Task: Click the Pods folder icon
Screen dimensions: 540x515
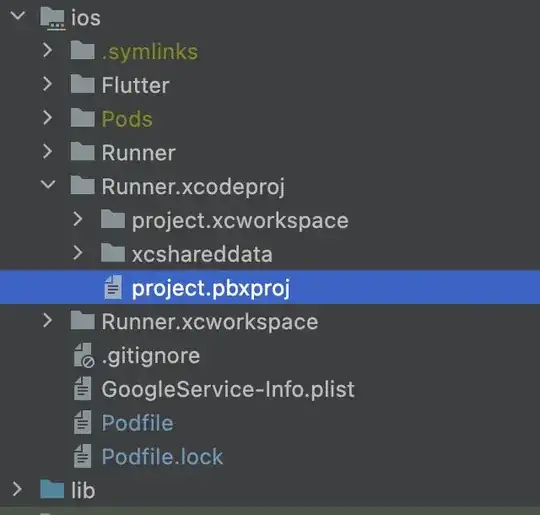Action: pyautogui.click(x=83, y=117)
